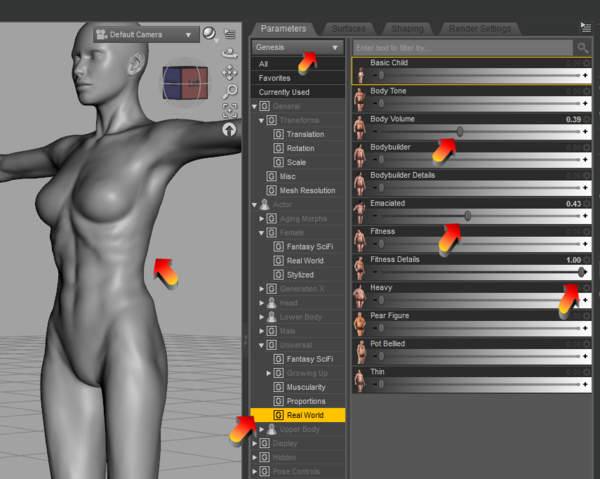
Task: Click the view cube in viewport
Action: coord(185,83)
